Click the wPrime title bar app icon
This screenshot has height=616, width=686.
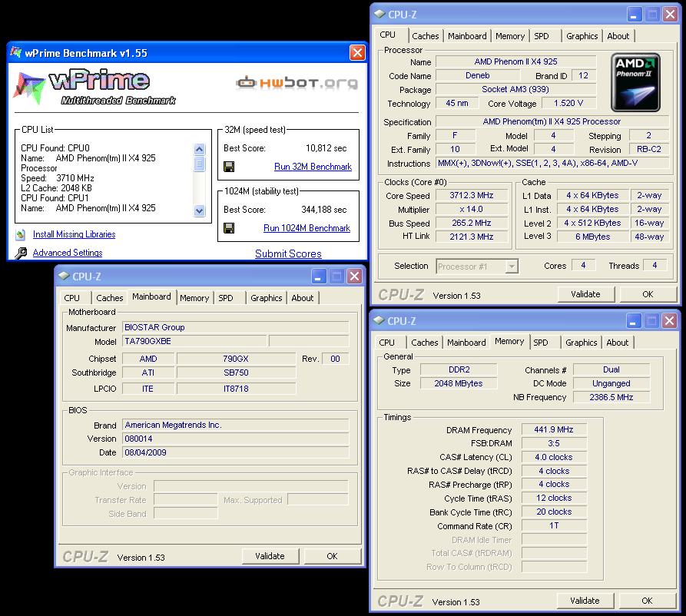[16, 52]
